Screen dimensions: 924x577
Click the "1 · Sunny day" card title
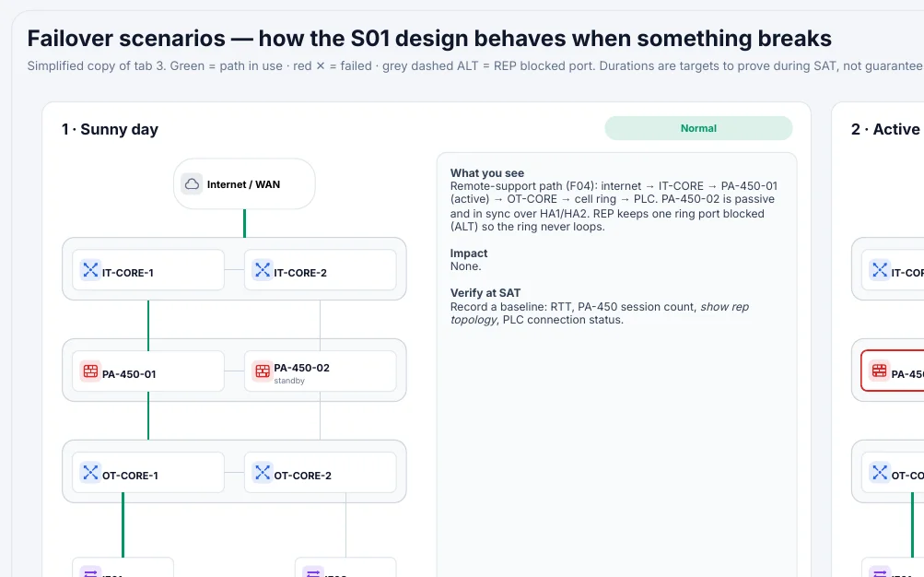pos(111,129)
